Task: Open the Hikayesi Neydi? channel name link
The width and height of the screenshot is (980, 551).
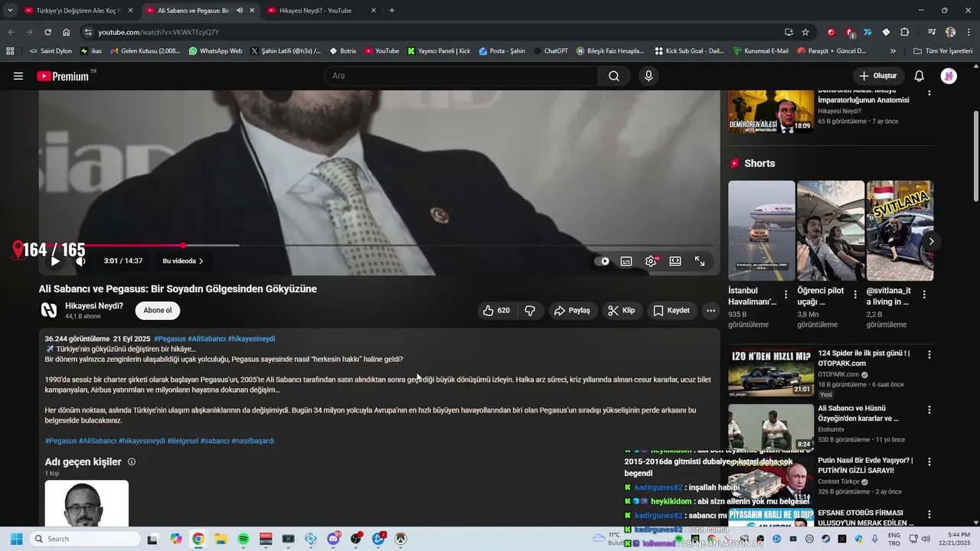Action: click(94, 305)
